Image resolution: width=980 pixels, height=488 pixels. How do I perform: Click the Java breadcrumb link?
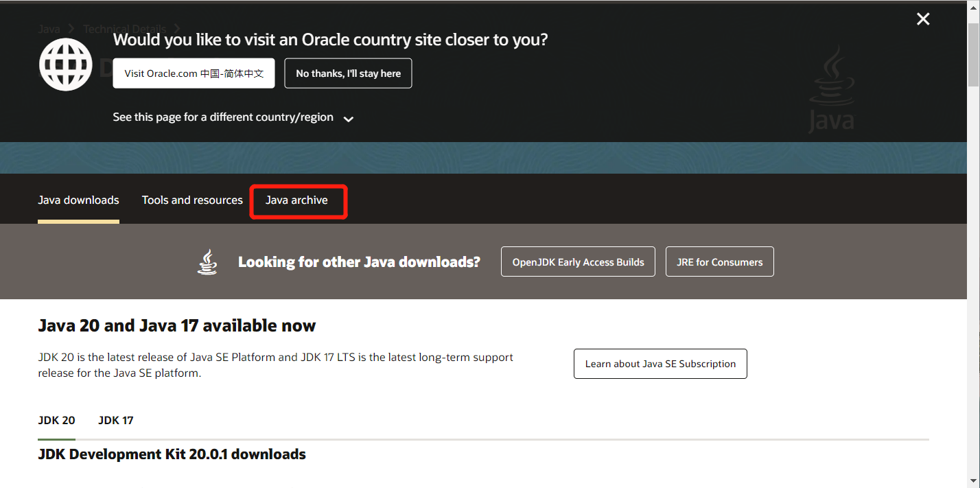[x=49, y=29]
